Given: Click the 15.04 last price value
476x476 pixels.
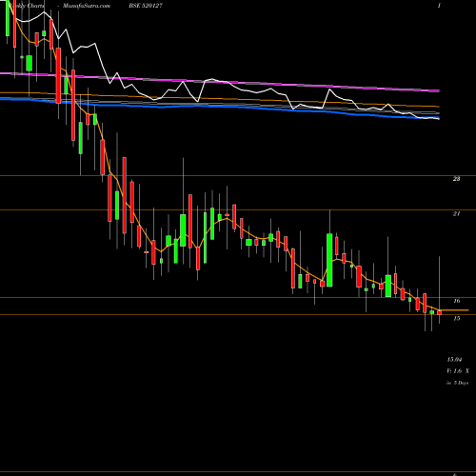Looking at the screenshot, I should (454, 360).
